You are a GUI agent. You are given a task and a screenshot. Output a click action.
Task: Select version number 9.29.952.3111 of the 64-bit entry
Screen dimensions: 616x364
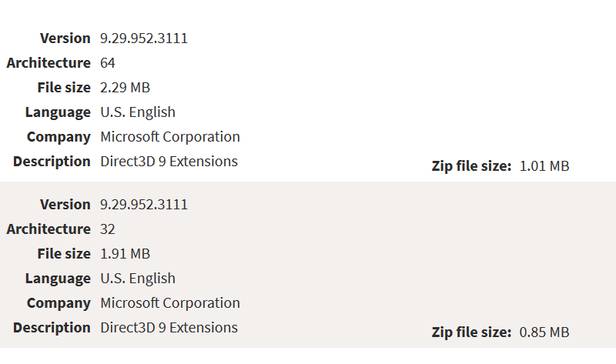point(144,38)
